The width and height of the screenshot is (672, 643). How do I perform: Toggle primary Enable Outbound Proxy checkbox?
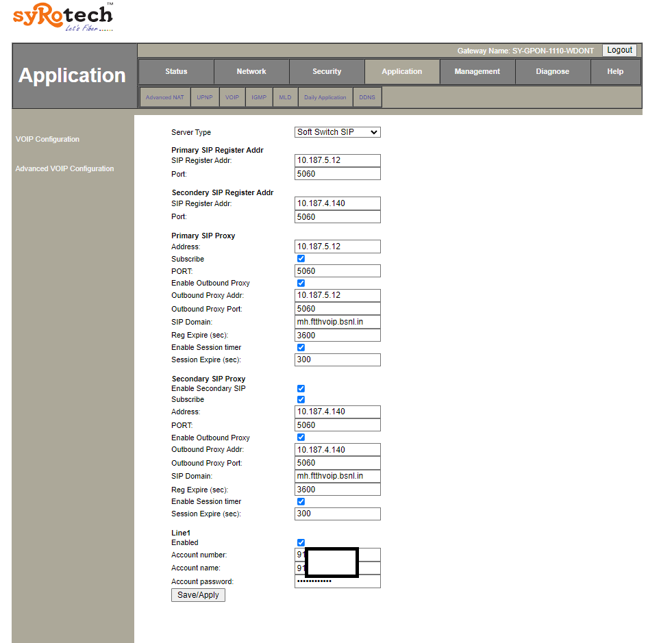point(301,283)
